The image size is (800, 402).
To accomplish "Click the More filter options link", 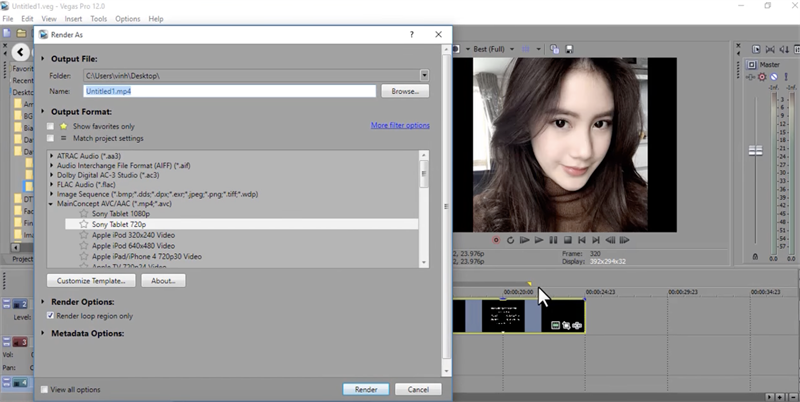I will pos(400,126).
